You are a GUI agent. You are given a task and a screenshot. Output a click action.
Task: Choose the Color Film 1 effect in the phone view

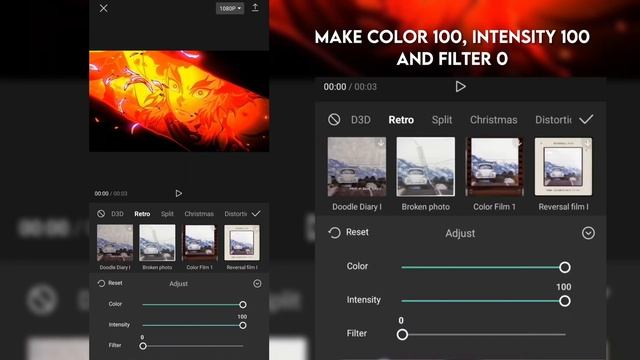pos(200,247)
